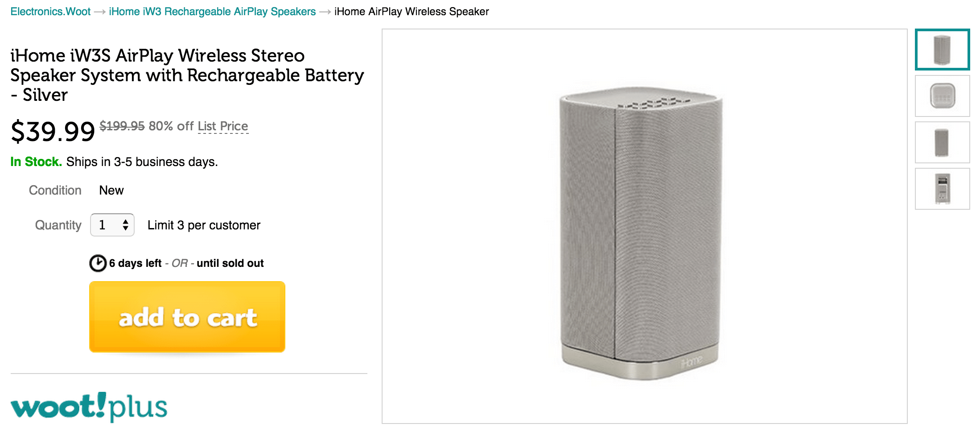Viewport: 980px width, 432px height.
Task: Click the $39.99 sale price
Action: click(53, 132)
